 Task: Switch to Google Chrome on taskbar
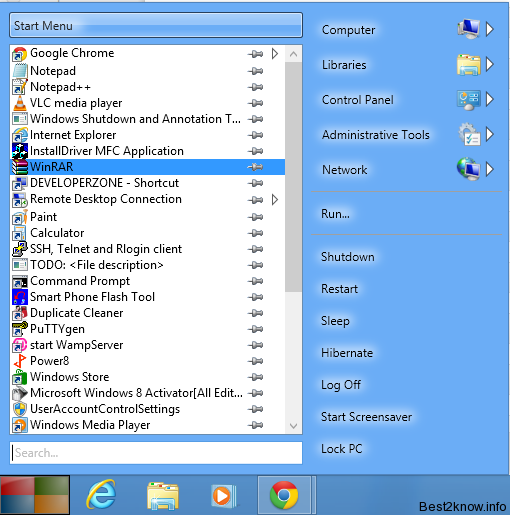[284, 495]
